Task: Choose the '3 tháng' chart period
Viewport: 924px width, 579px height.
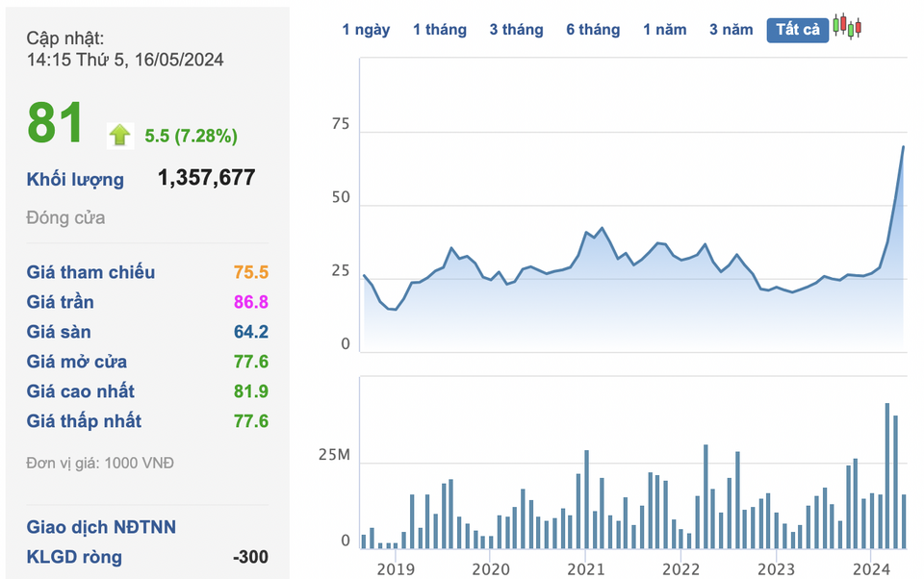Action: pyautogui.click(x=516, y=30)
